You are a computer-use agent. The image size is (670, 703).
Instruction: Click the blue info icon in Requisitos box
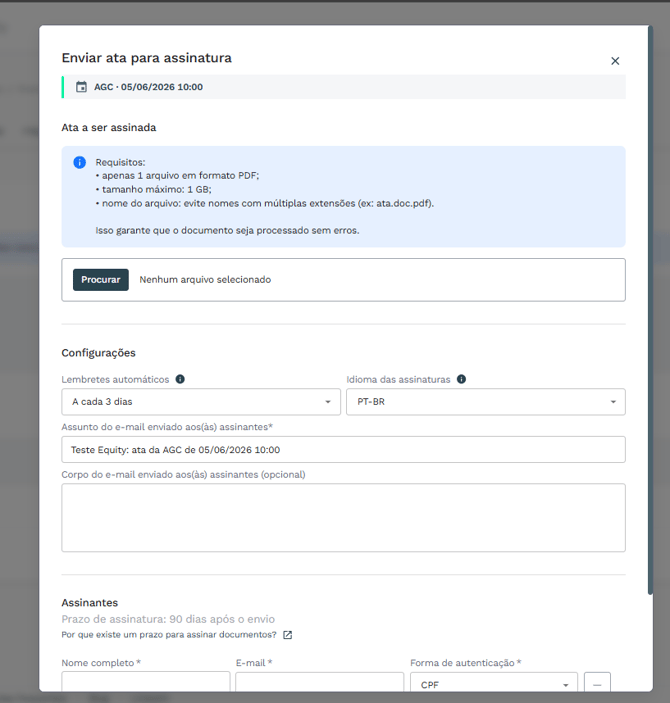click(80, 162)
